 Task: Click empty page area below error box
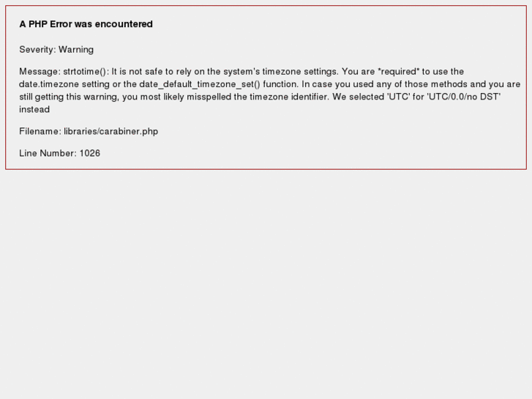click(x=266, y=282)
